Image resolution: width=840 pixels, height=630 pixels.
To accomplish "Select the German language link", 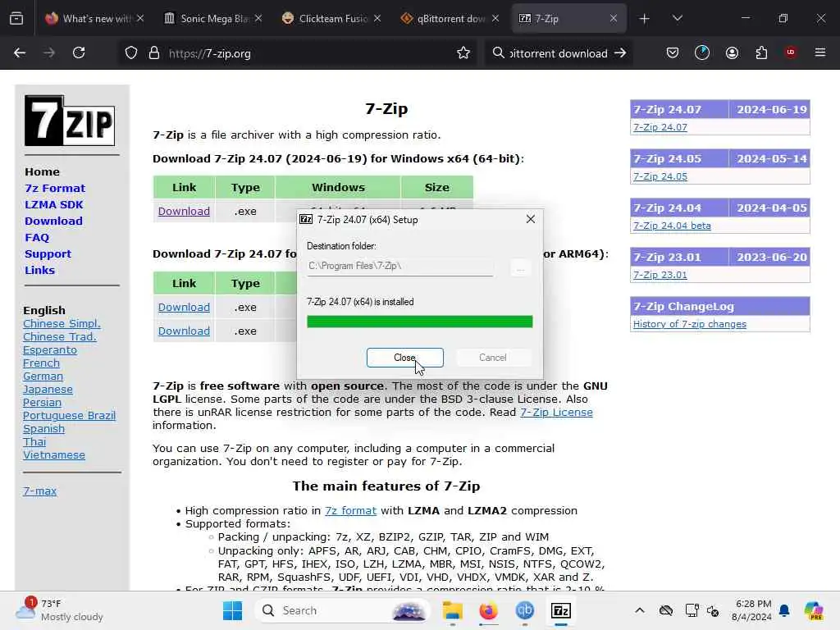I will tap(43, 376).
